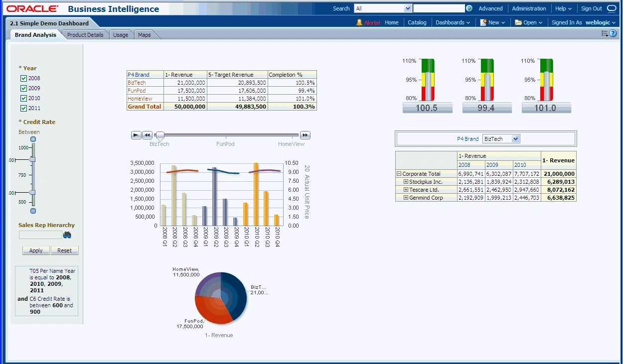This screenshot has height=364, width=623.
Task: Switch to the Product Details tab
Action: point(85,35)
